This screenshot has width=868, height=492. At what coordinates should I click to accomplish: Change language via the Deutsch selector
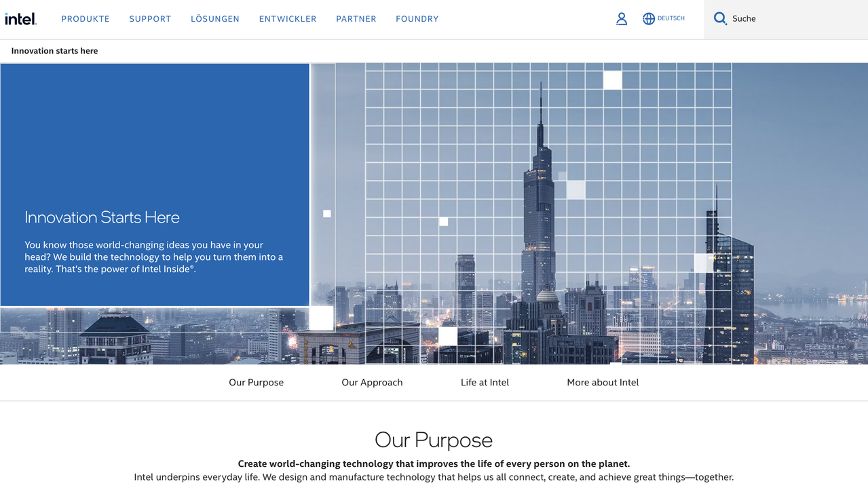[671, 18]
